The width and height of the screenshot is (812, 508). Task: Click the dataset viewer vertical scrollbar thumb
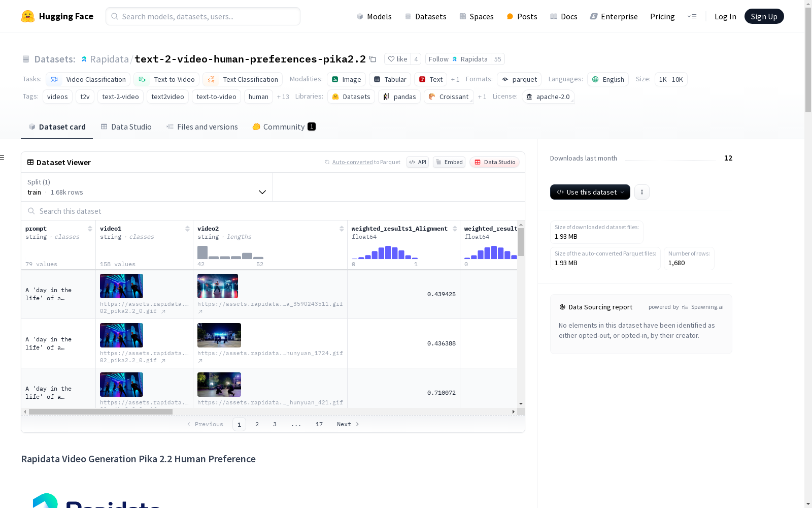coord(521,242)
